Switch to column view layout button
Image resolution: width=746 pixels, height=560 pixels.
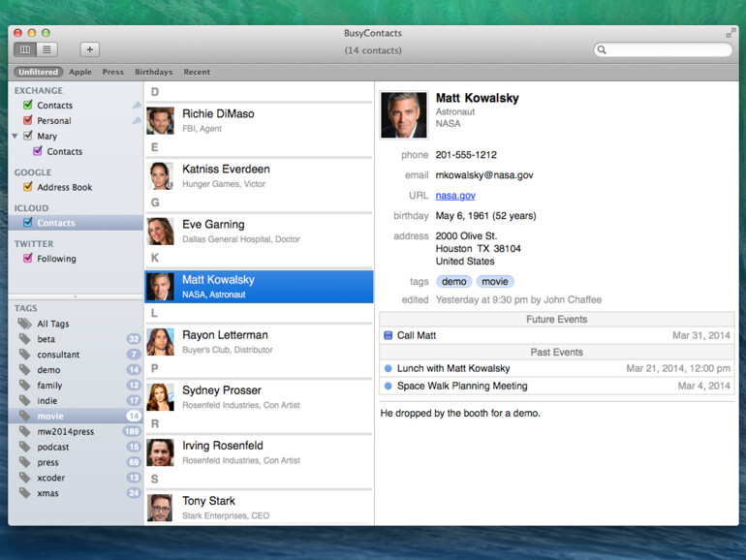click(x=25, y=49)
